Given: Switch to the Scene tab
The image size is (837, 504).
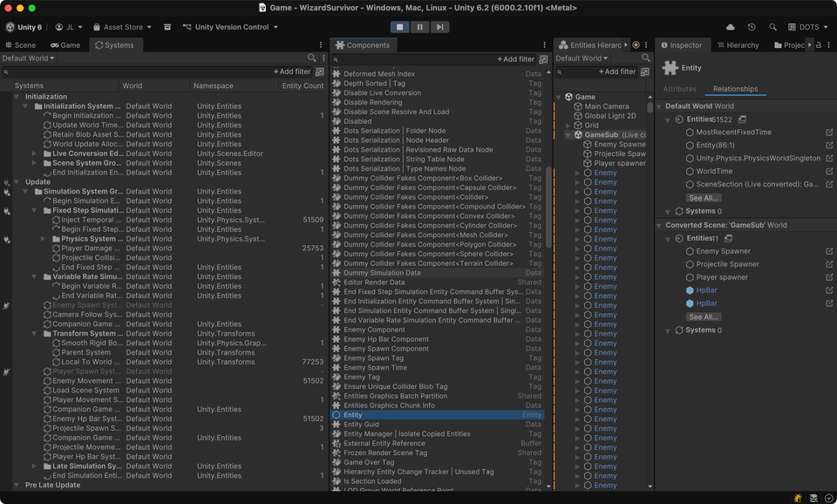Looking at the screenshot, I should (x=21, y=45).
